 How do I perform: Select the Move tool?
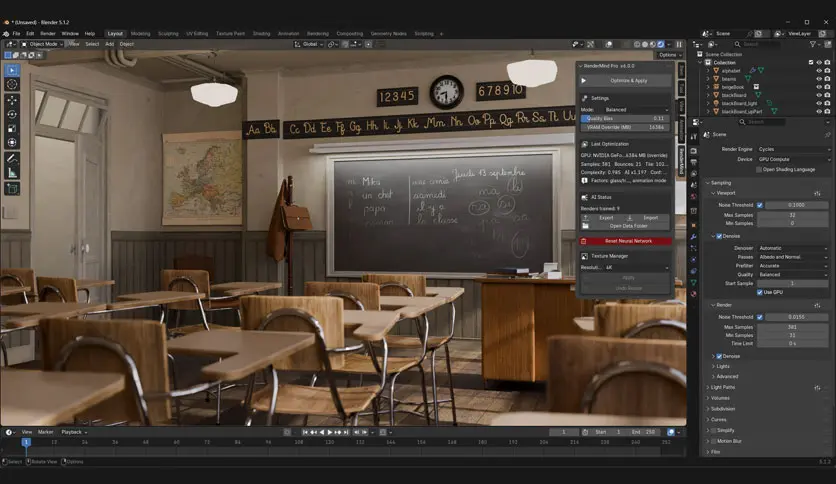coord(12,100)
